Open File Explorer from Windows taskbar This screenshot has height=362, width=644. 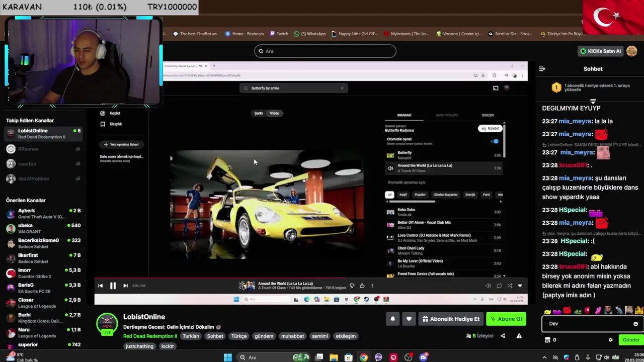pos(334,357)
